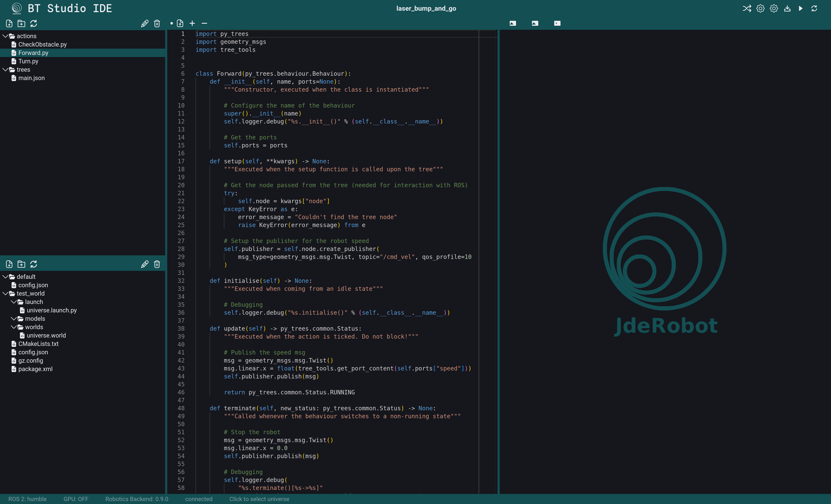This screenshot has width=831, height=504.
Task: Click gear icon next to shuffle icon
Action: tap(760, 8)
